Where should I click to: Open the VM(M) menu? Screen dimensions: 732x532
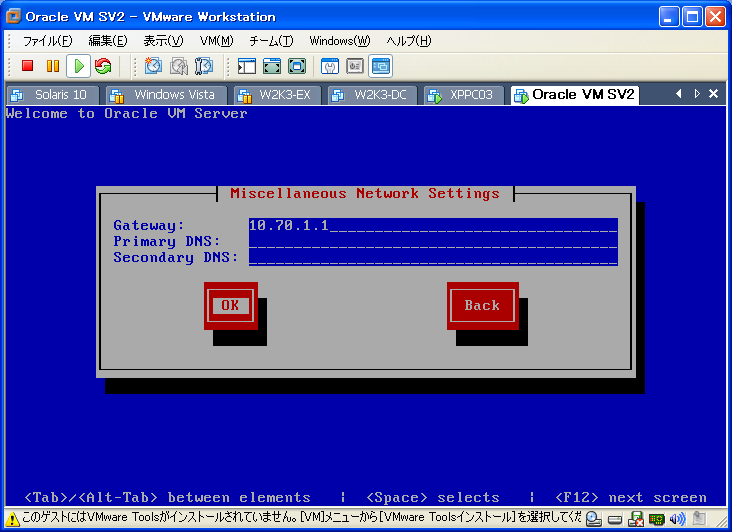(x=216, y=41)
